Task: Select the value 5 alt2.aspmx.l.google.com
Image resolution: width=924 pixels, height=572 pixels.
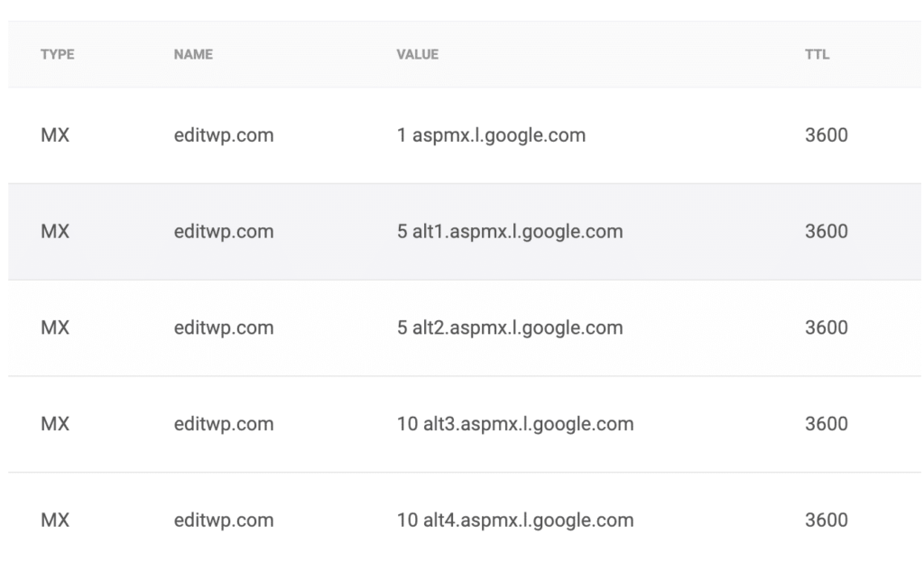Action: [x=510, y=328]
